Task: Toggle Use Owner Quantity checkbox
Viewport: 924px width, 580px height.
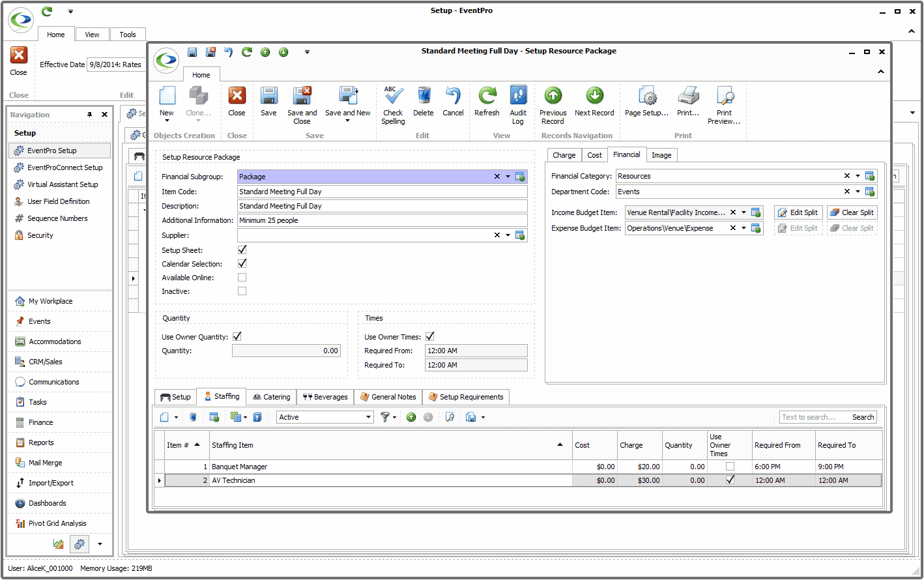Action: point(237,336)
